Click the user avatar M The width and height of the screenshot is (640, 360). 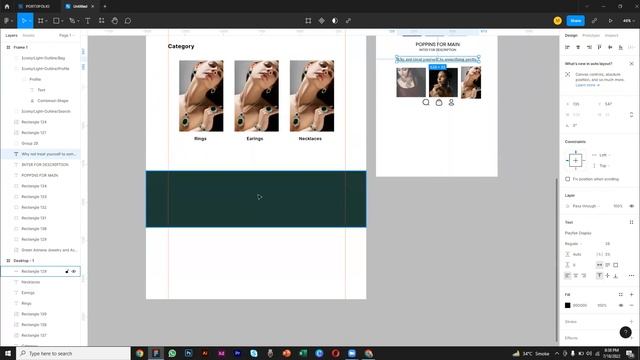click(x=558, y=20)
